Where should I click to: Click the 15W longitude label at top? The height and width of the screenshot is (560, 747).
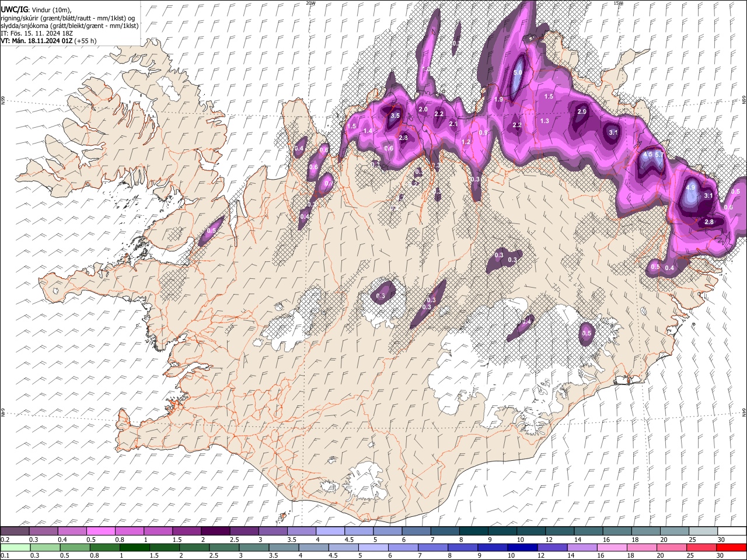618,3
